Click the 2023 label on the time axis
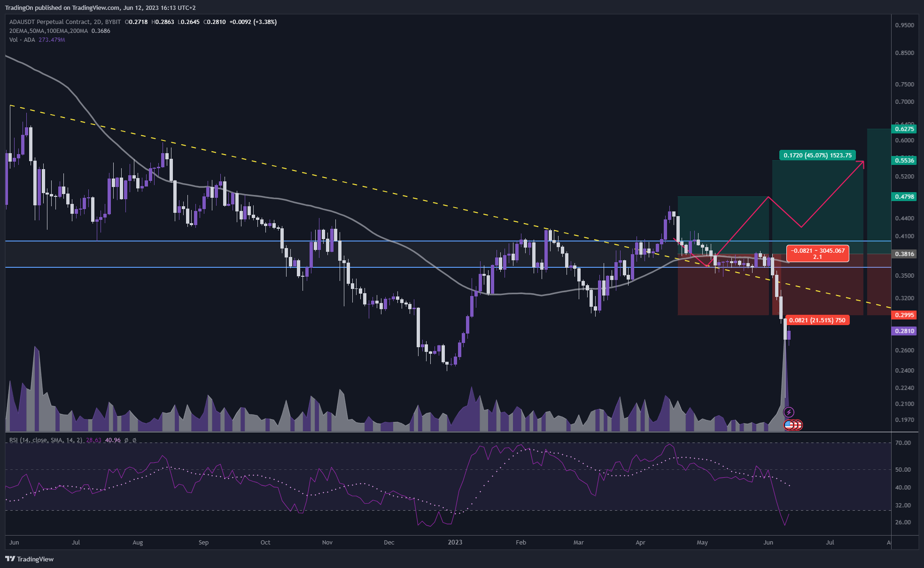 pyautogui.click(x=455, y=542)
